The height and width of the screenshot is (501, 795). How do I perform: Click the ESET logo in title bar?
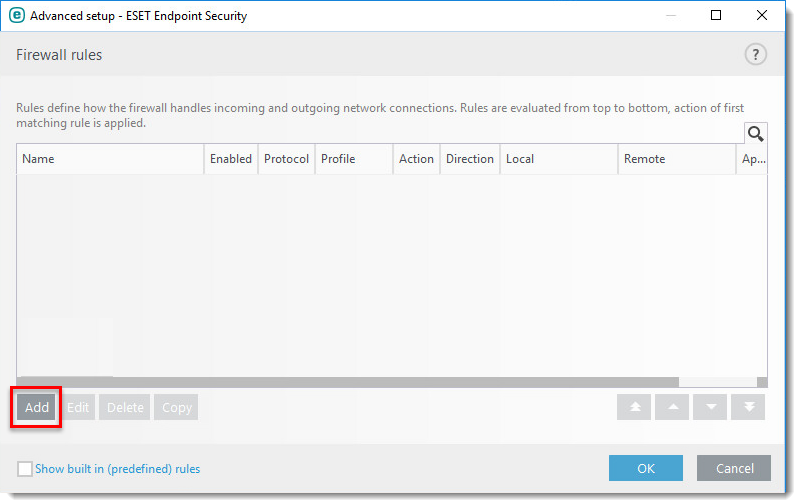click(17, 16)
